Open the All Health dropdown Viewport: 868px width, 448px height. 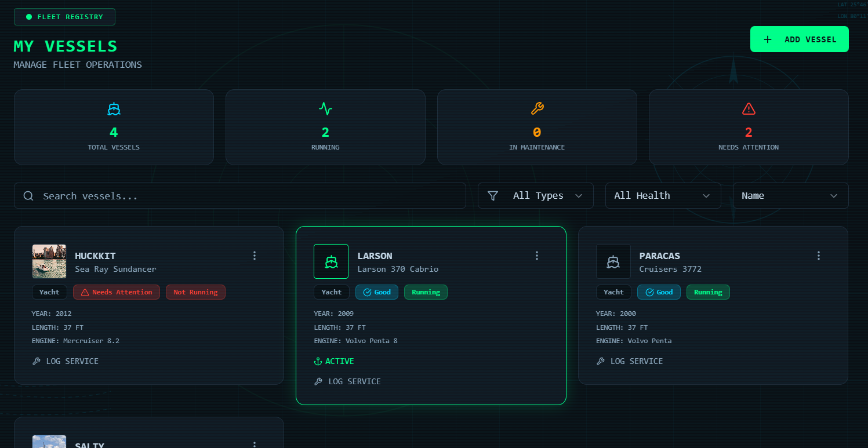(x=663, y=196)
